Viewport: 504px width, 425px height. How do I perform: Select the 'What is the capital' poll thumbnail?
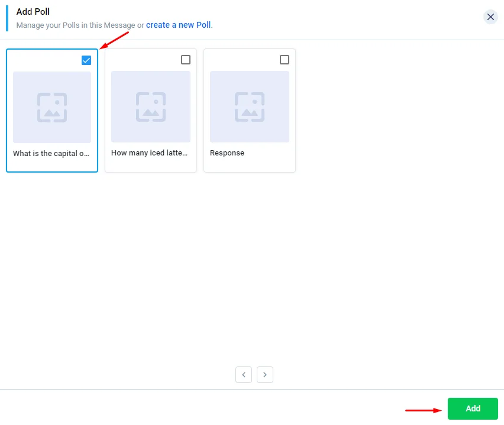pyautogui.click(x=52, y=107)
